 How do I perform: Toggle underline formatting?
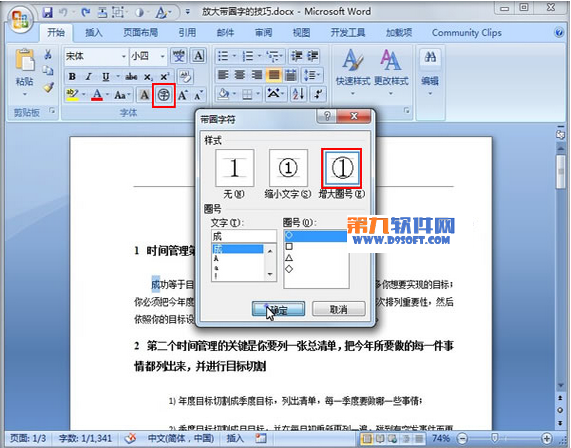106,76
